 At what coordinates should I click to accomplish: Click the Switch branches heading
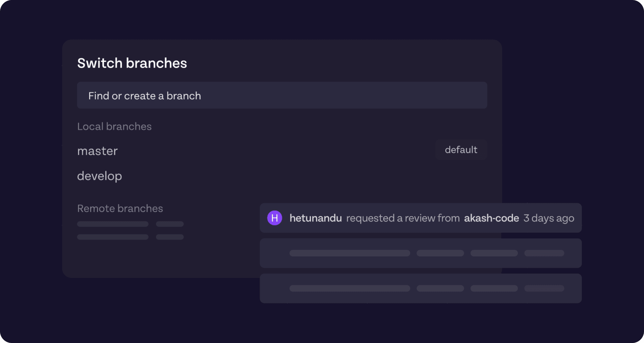132,63
